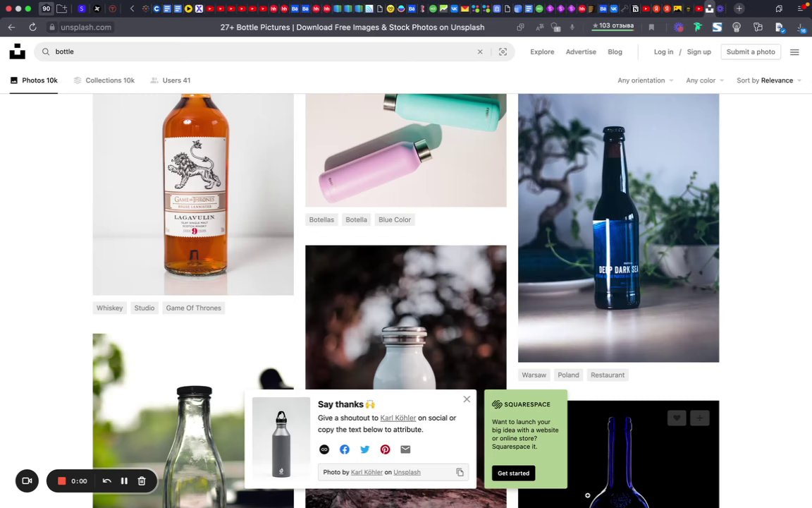Expand the Any orientation filter
Image resolution: width=812 pixels, height=508 pixels.
(x=645, y=80)
